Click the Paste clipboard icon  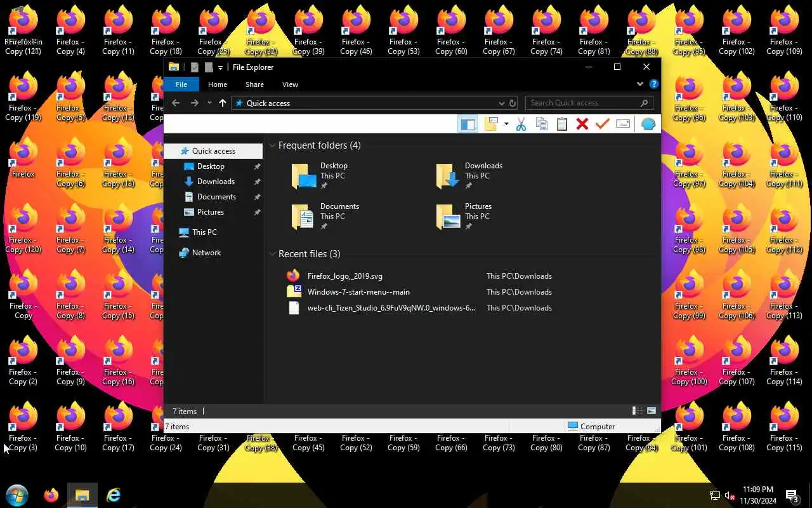click(x=561, y=124)
